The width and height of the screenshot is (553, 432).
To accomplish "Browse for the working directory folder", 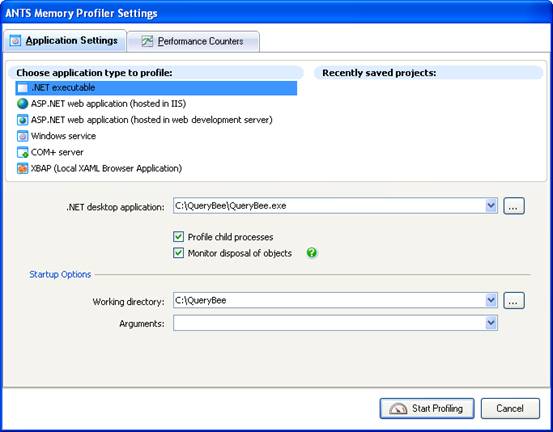I will coord(514,301).
